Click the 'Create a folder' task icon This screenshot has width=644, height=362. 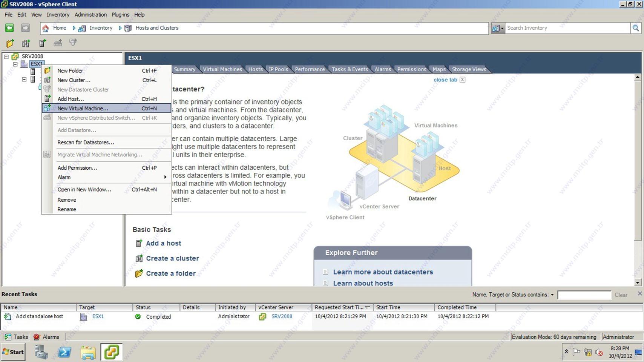tap(139, 273)
